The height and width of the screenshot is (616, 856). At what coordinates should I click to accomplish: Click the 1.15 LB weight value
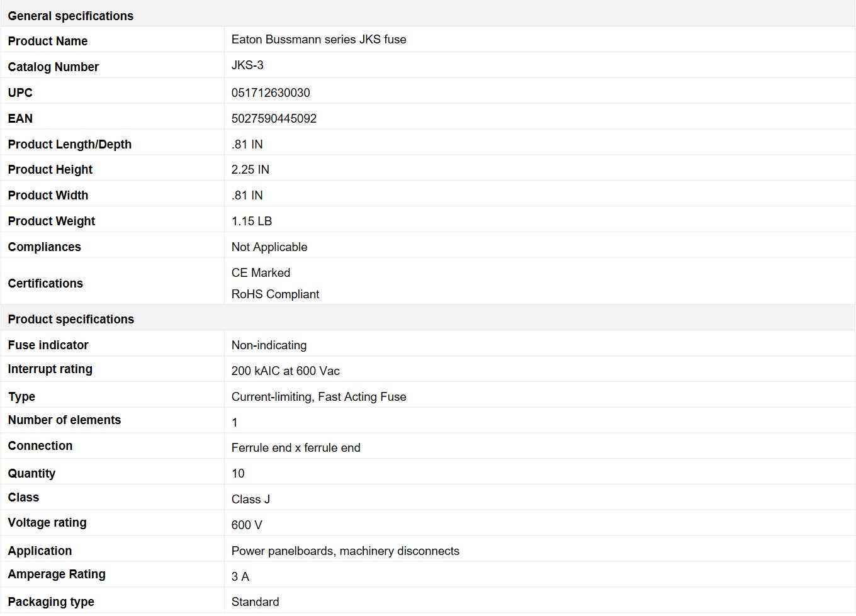pyautogui.click(x=252, y=221)
